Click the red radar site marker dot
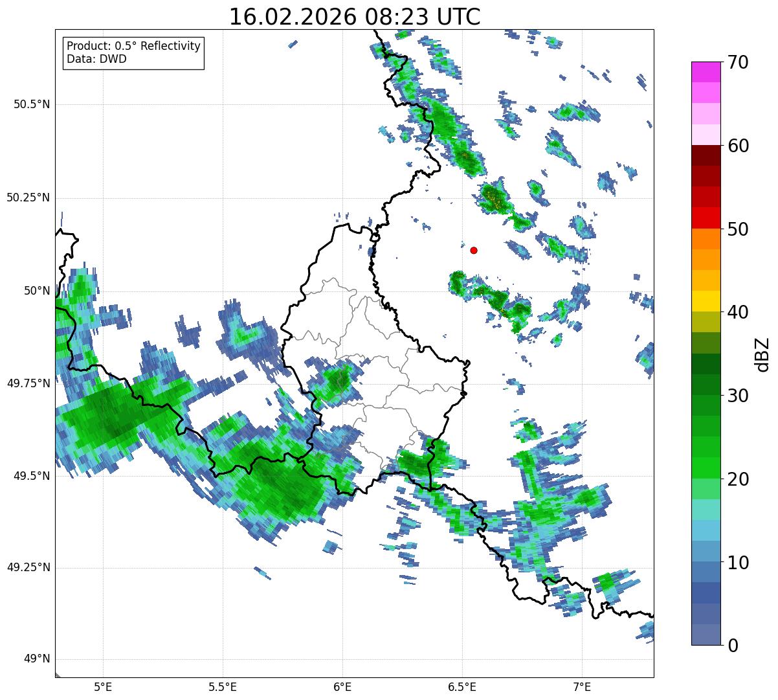Viewport: 778px width, 700px height. pyautogui.click(x=474, y=250)
